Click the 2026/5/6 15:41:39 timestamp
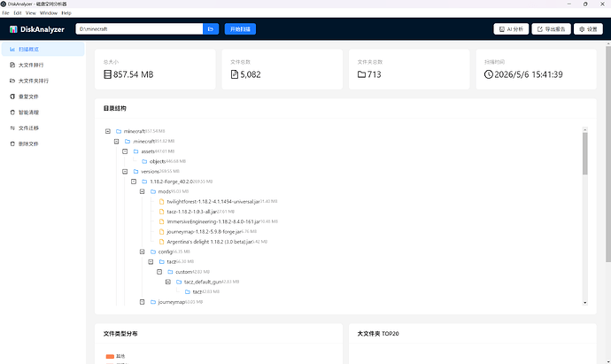The image size is (611, 364). click(x=529, y=74)
